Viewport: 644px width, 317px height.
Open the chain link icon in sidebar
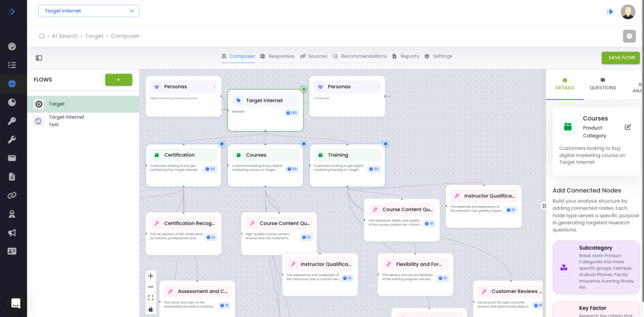click(12, 195)
